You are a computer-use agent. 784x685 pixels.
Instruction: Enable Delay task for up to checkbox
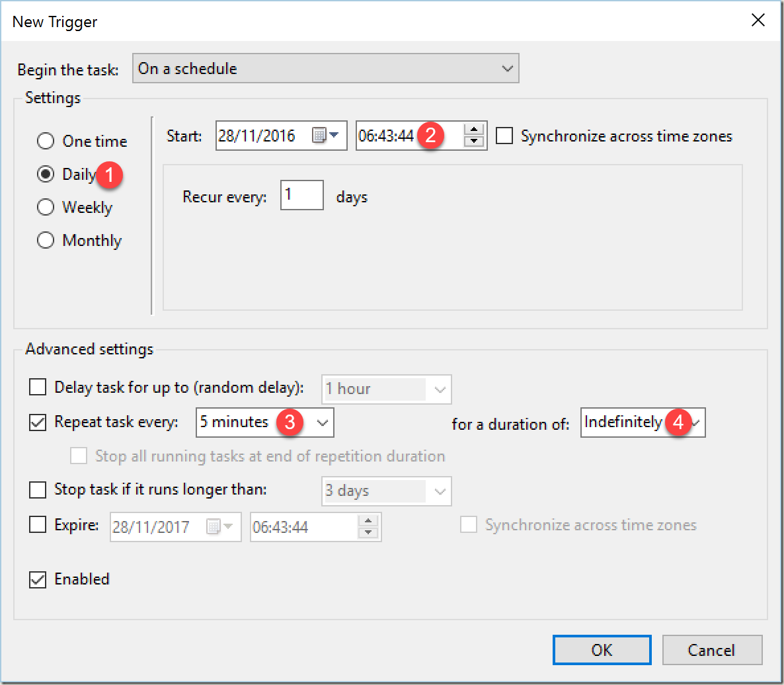pyautogui.click(x=38, y=387)
